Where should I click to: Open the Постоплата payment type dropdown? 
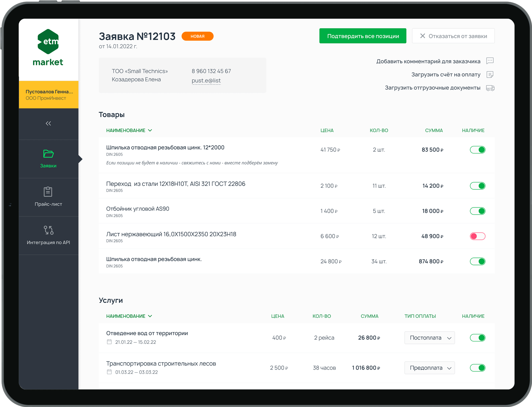pyautogui.click(x=429, y=338)
